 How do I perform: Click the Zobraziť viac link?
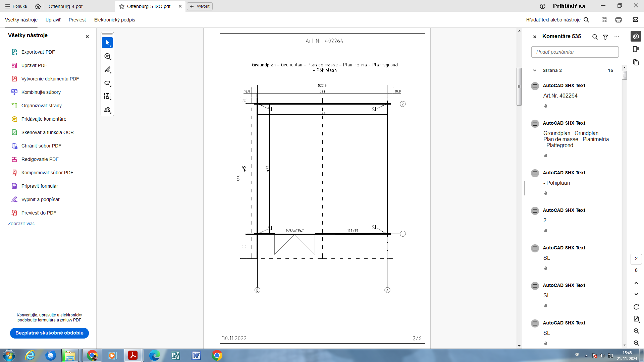pos(21,224)
